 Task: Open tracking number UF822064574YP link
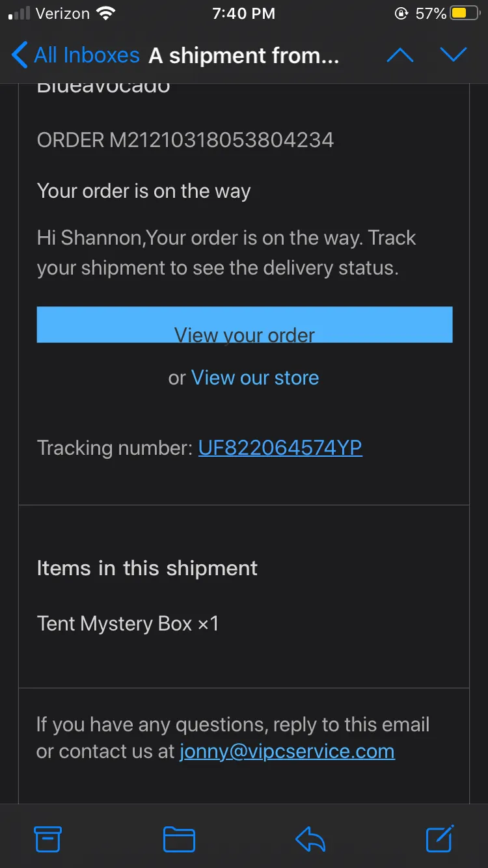point(280,448)
